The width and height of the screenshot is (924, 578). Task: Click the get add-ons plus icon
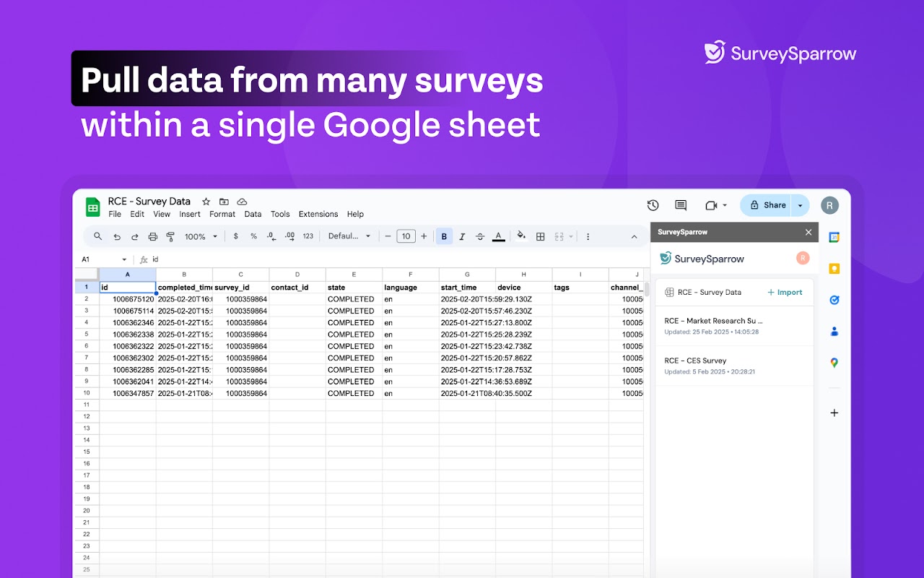(834, 413)
